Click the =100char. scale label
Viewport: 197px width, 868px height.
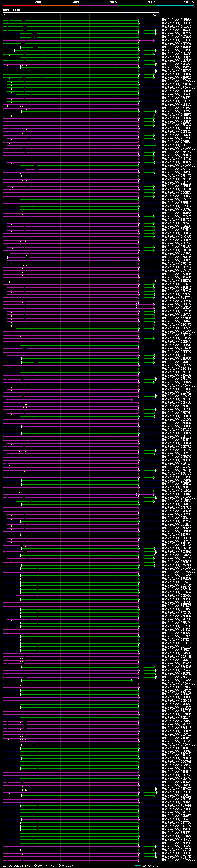click(x=150, y=866)
